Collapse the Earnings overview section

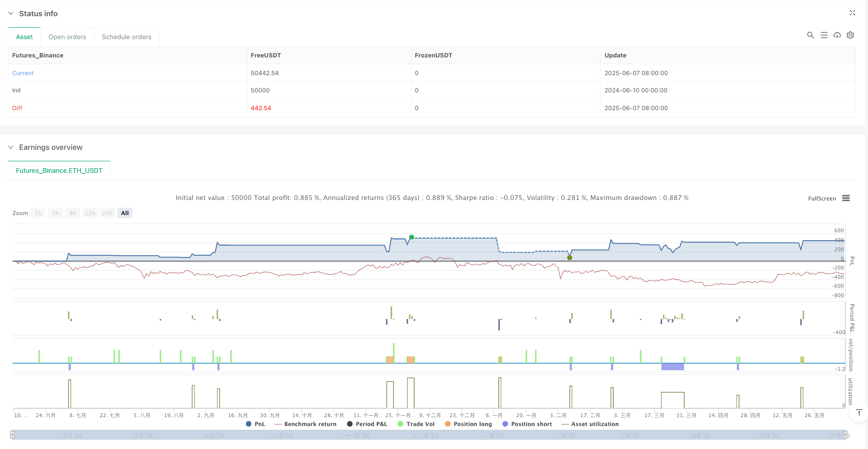click(10, 148)
